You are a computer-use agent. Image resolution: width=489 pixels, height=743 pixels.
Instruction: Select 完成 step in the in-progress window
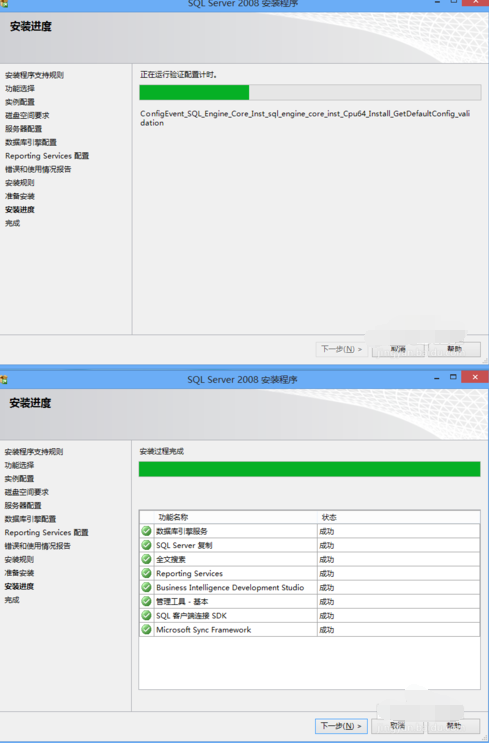(x=12, y=223)
